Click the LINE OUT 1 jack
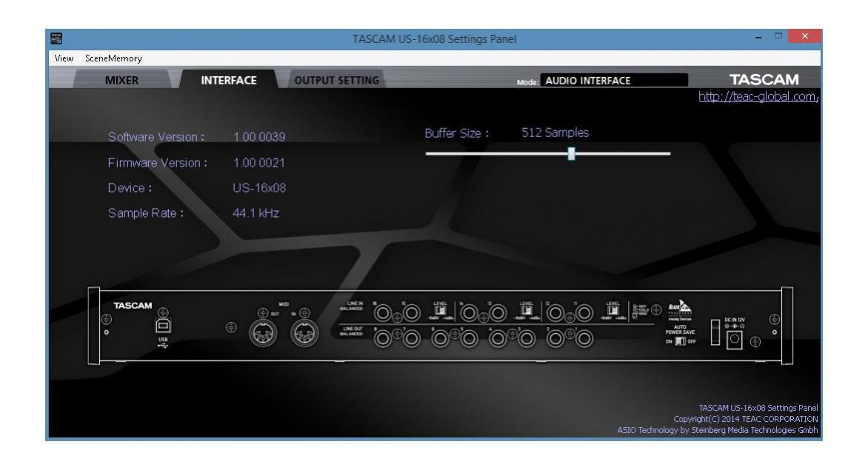Viewport: 868px width, 467px height. [586, 340]
